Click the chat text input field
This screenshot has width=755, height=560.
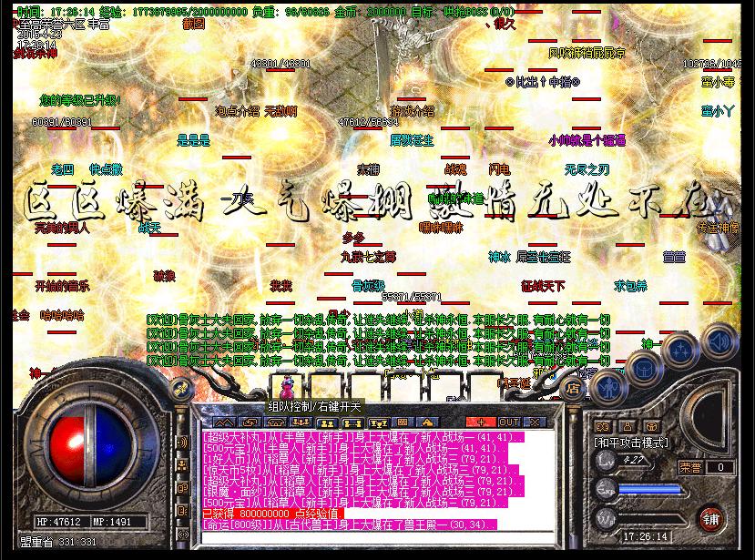[x=377, y=537]
